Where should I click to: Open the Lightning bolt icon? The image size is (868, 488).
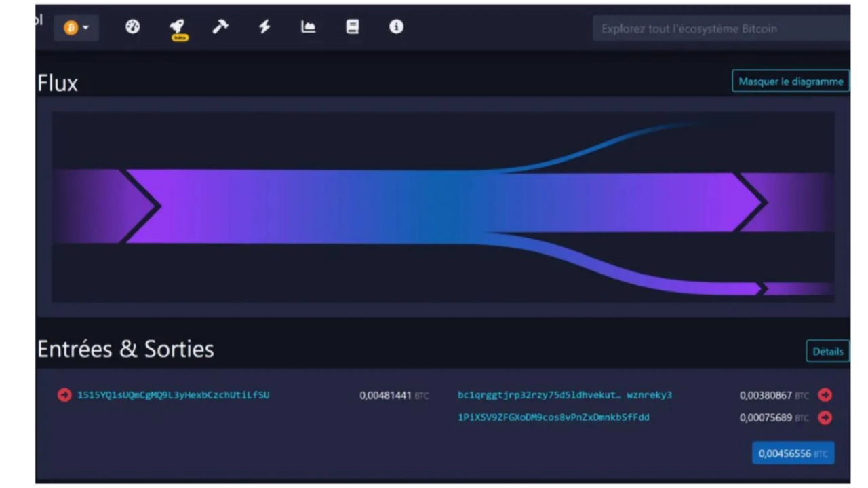click(x=264, y=27)
